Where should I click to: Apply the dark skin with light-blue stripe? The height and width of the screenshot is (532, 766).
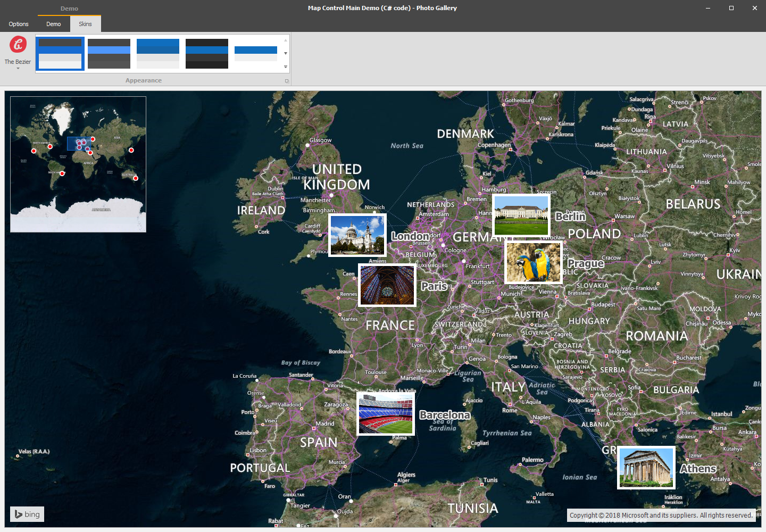[x=109, y=54]
